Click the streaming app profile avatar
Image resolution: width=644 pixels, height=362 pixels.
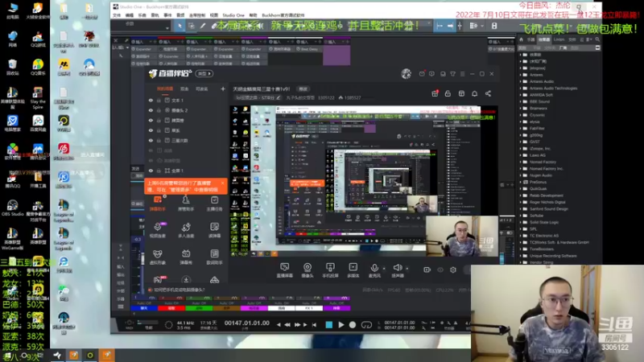coord(407,74)
